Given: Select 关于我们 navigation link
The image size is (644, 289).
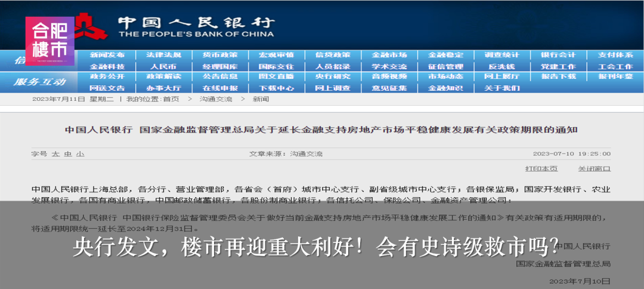Looking at the screenshot, I should coord(501,88).
